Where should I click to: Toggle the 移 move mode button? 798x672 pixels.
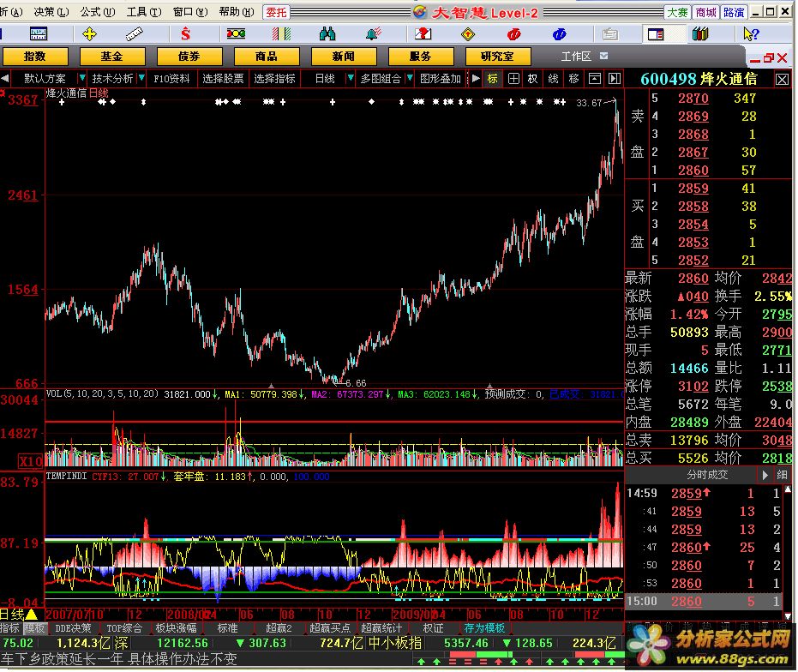click(574, 78)
